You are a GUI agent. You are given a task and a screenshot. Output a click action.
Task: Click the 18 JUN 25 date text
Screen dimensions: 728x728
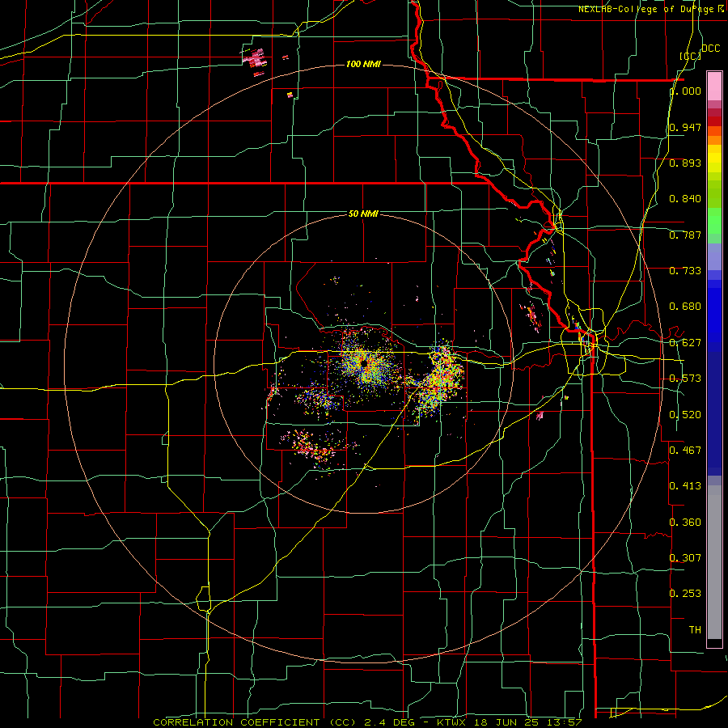(506, 722)
